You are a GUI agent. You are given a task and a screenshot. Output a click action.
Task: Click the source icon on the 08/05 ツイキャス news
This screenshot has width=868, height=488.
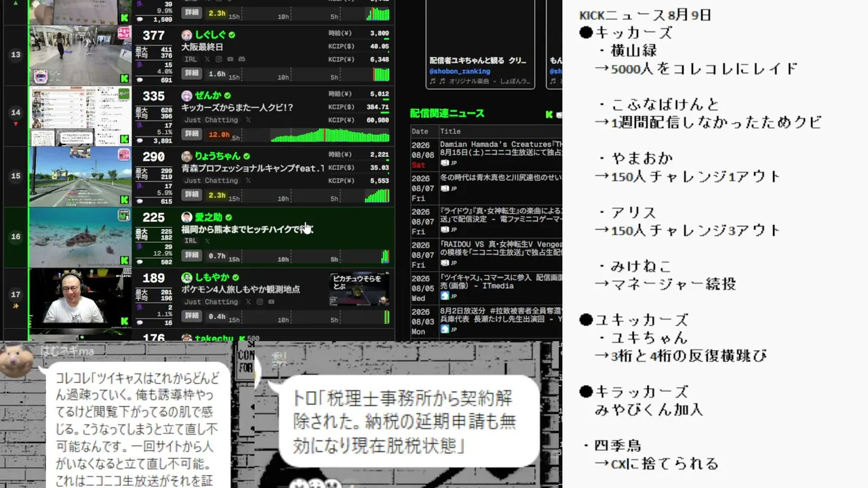click(444, 296)
